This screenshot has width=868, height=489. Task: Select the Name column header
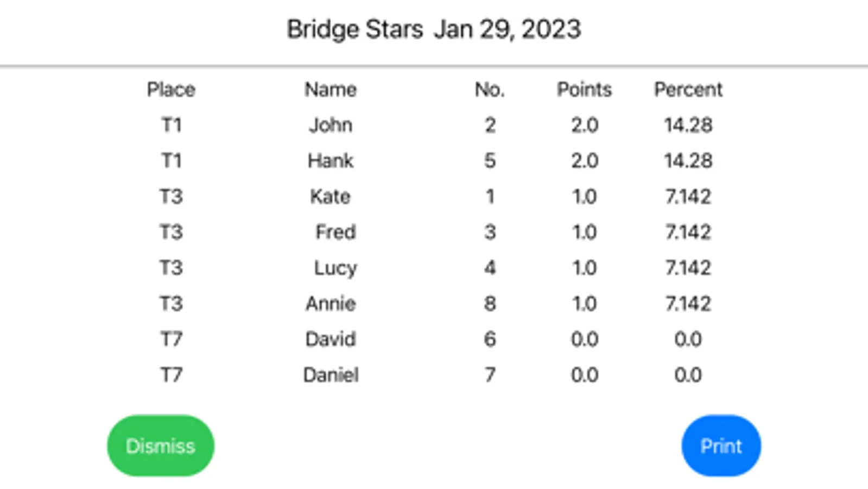[x=331, y=90]
